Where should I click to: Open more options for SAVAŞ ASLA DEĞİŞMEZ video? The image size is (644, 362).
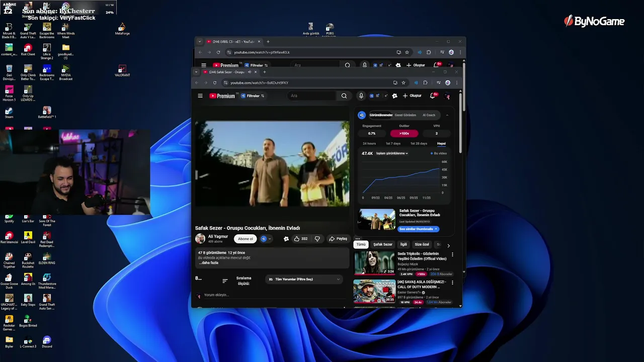click(452, 283)
